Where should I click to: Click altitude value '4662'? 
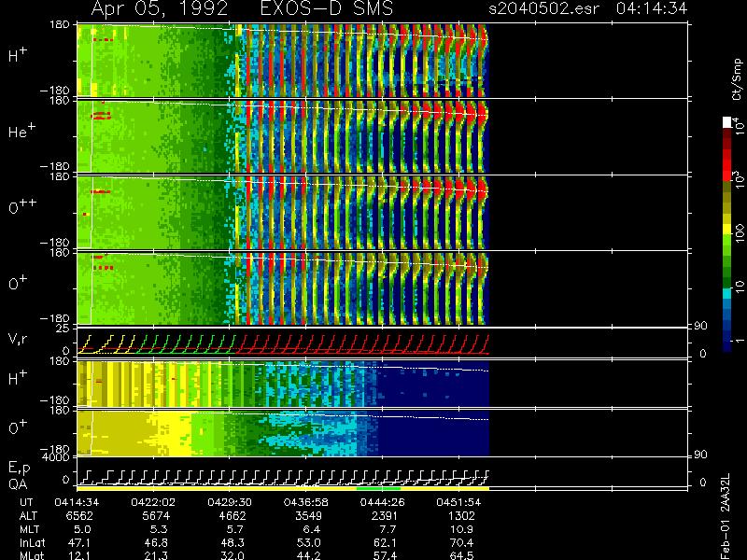232,516
